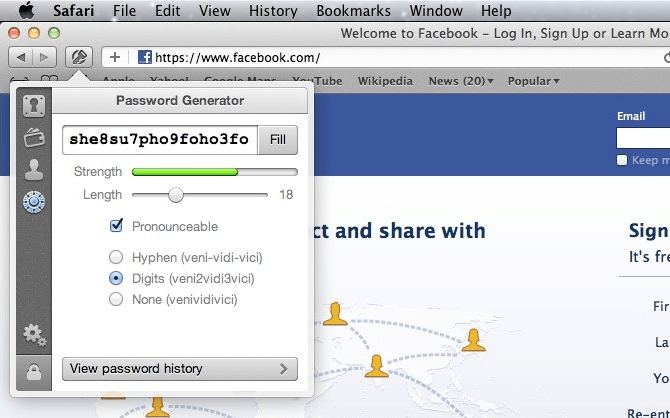Expand the Popular bookmarks dropdown
This screenshot has width=670, height=418.
[x=533, y=81]
